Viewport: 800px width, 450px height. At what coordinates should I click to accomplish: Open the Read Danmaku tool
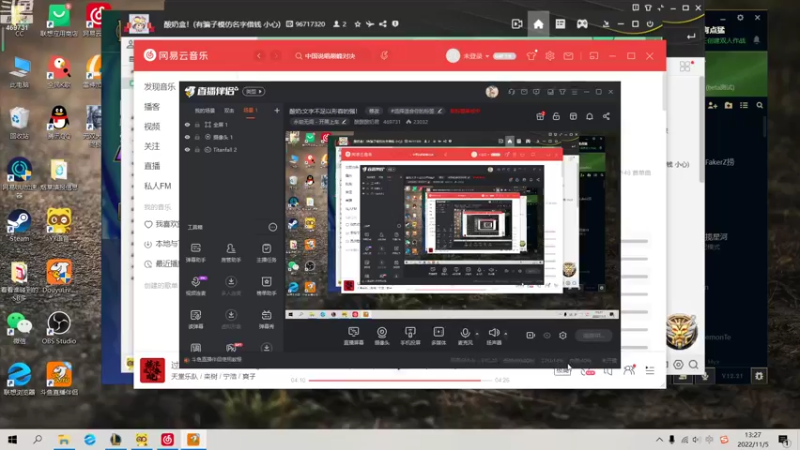[195, 319]
